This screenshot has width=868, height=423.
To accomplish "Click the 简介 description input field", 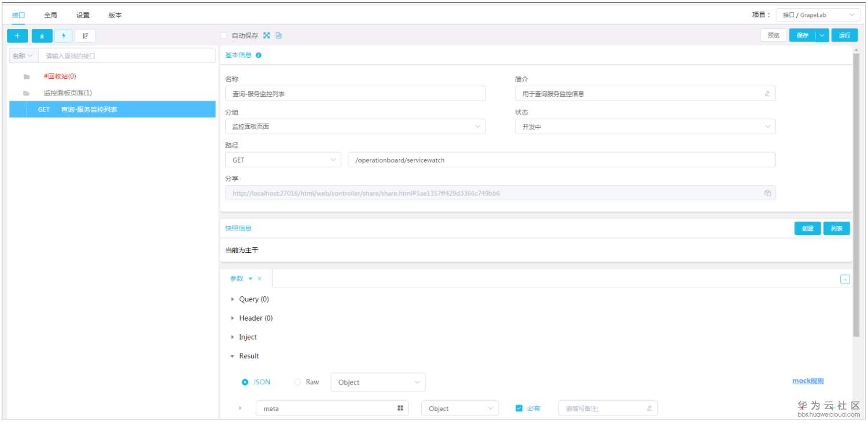I will click(x=645, y=94).
